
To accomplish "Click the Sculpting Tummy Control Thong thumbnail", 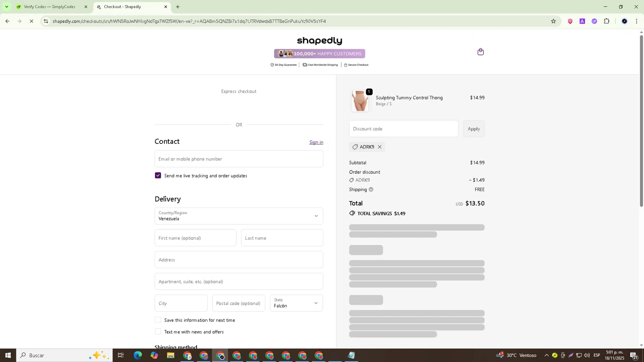I will 360,101.
